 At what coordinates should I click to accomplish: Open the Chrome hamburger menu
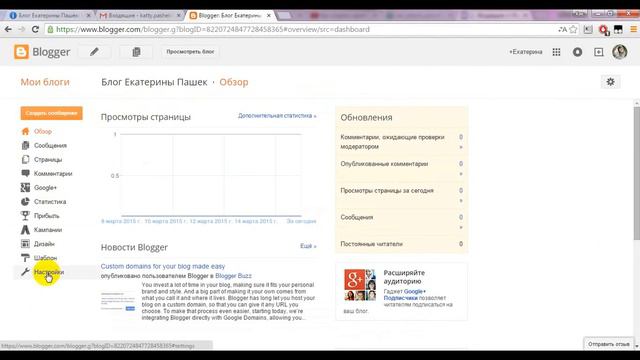[633, 29]
